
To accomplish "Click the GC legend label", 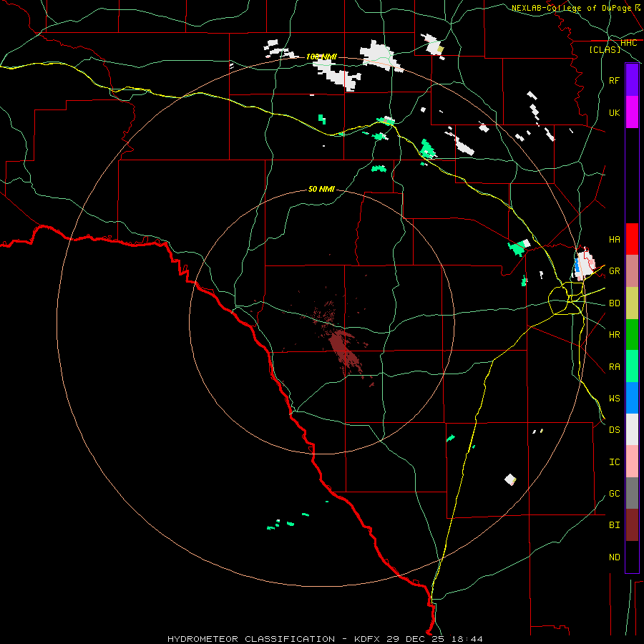I will pyautogui.click(x=614, y=493).
